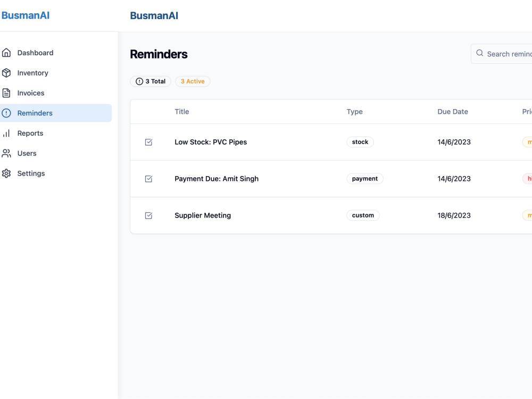532x399 pixels.
Task: Click the Reports bar-chart icon
Action: point(6,133)
